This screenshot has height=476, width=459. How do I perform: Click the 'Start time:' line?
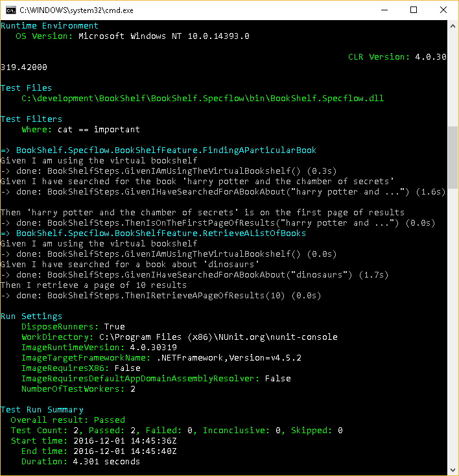click(x=94, y=441)
